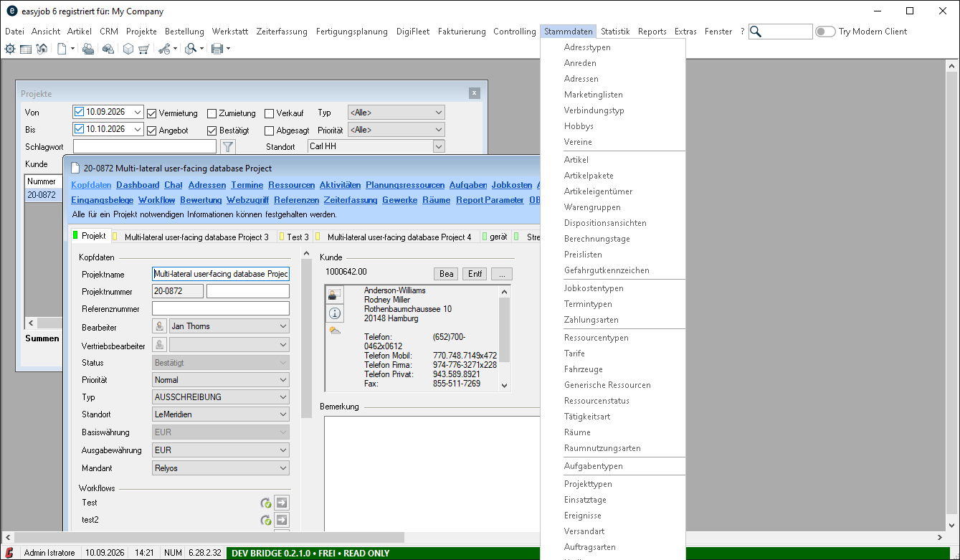Open the Dashboard link

[138, 185]
